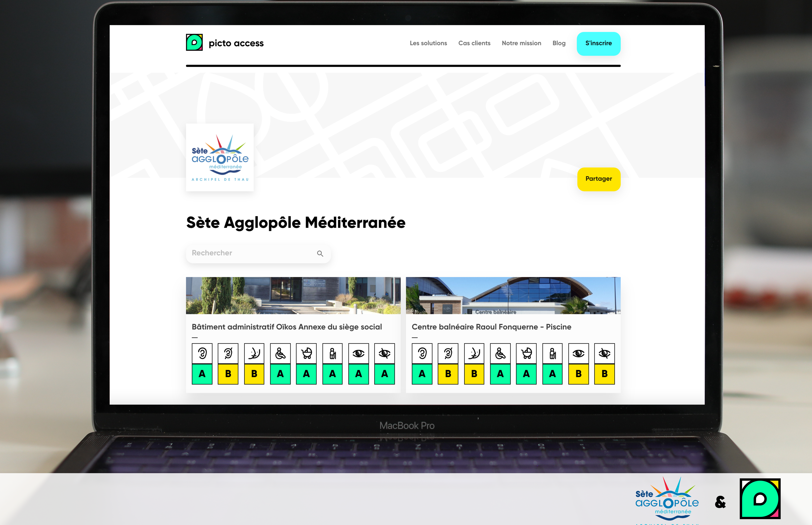Select the crossed-out ear pictogram on Centre balnéaire card

[x=448, y=354]
